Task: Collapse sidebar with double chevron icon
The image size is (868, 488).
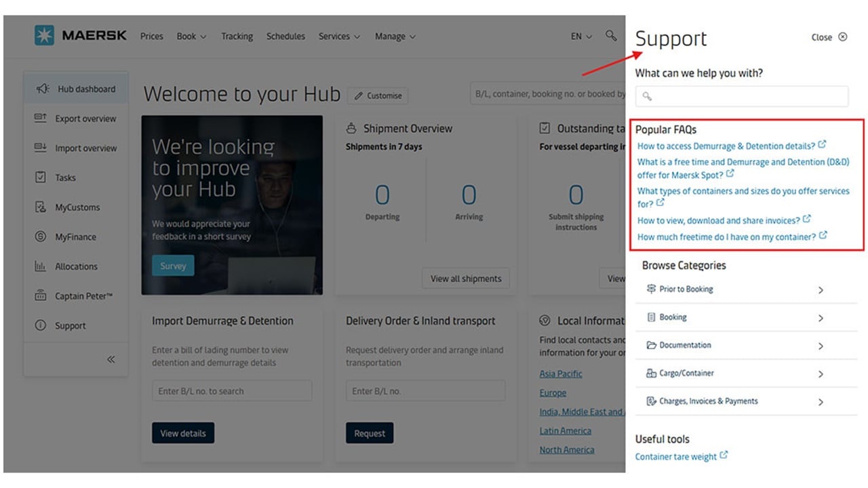Action: tap(111, 359)
